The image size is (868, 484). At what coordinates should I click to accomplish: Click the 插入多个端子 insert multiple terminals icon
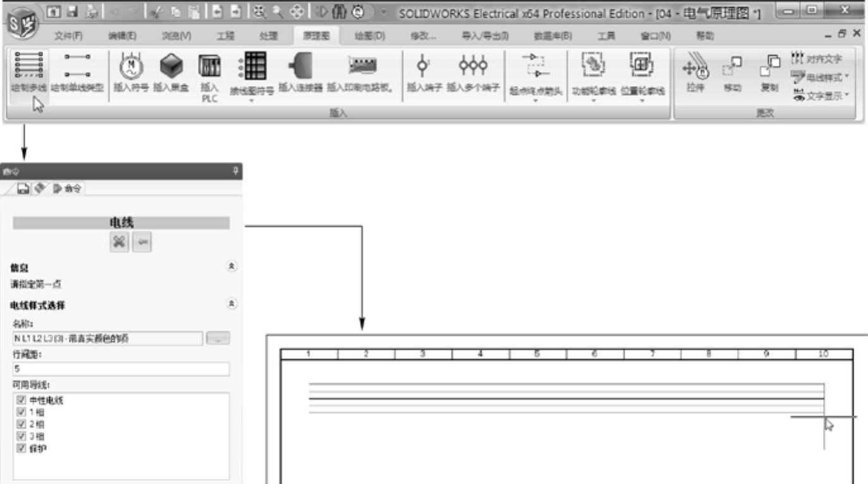pos(473,65)
